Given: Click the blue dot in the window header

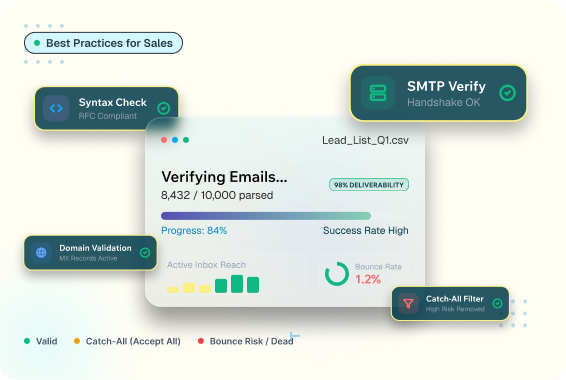Looking at the screenshot, I should click(x=175, y=140).
